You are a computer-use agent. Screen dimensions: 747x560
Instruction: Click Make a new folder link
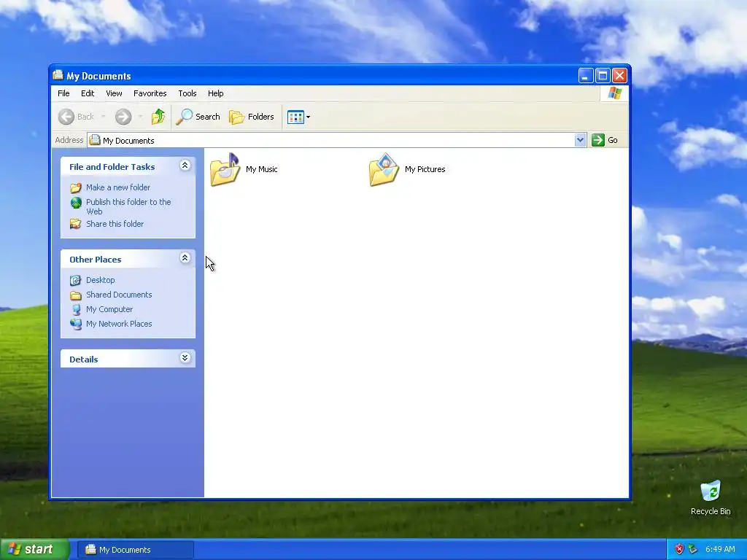118,187
